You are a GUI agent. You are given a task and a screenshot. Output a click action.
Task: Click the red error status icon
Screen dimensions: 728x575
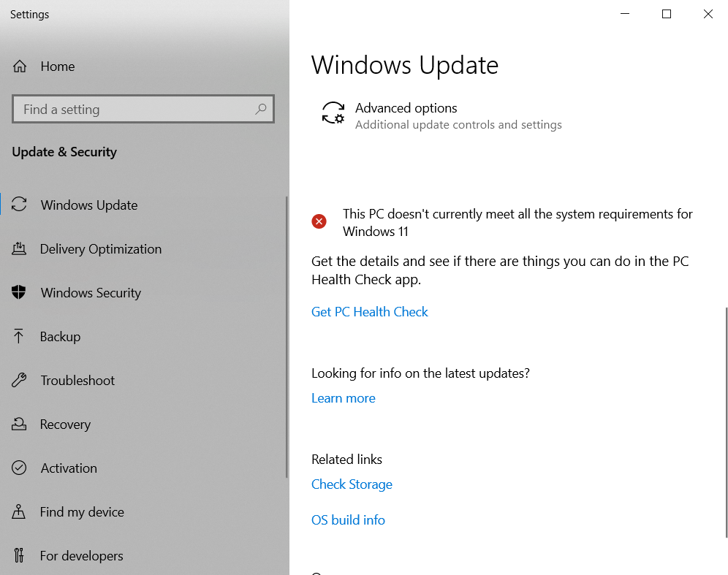[319, 221]
